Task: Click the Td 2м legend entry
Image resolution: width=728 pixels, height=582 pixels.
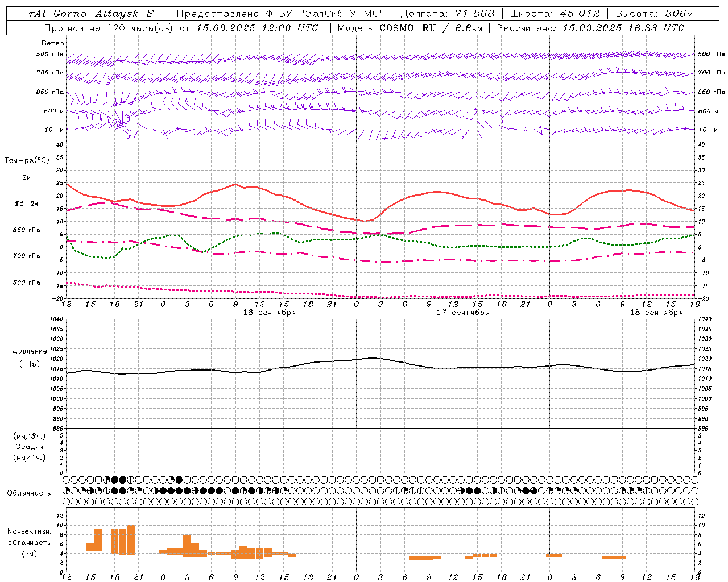Action: pos(27,203)
